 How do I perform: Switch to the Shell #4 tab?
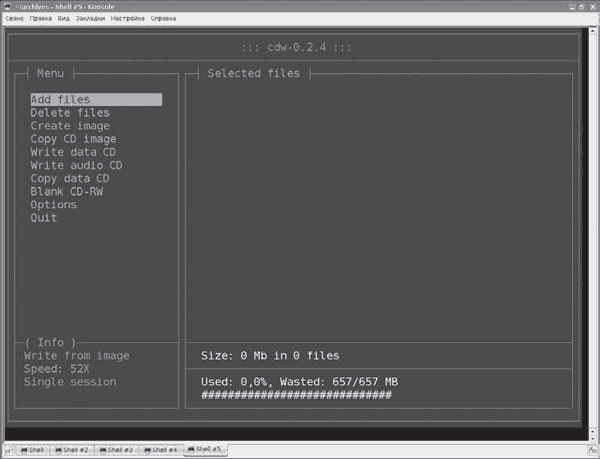(x=162, y=450)
